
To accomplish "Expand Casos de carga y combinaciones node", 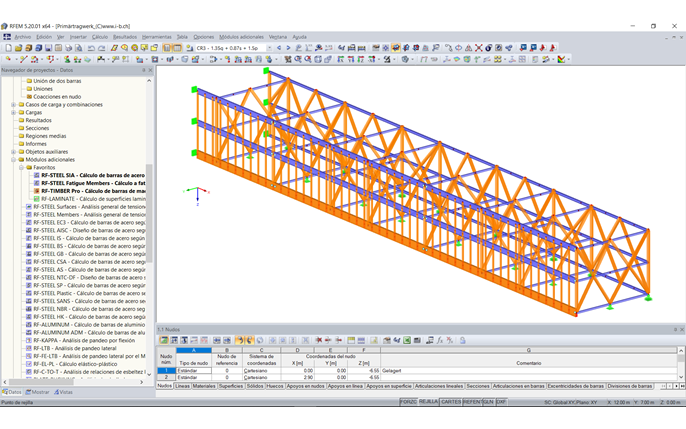I will click(x=14, y=105).
